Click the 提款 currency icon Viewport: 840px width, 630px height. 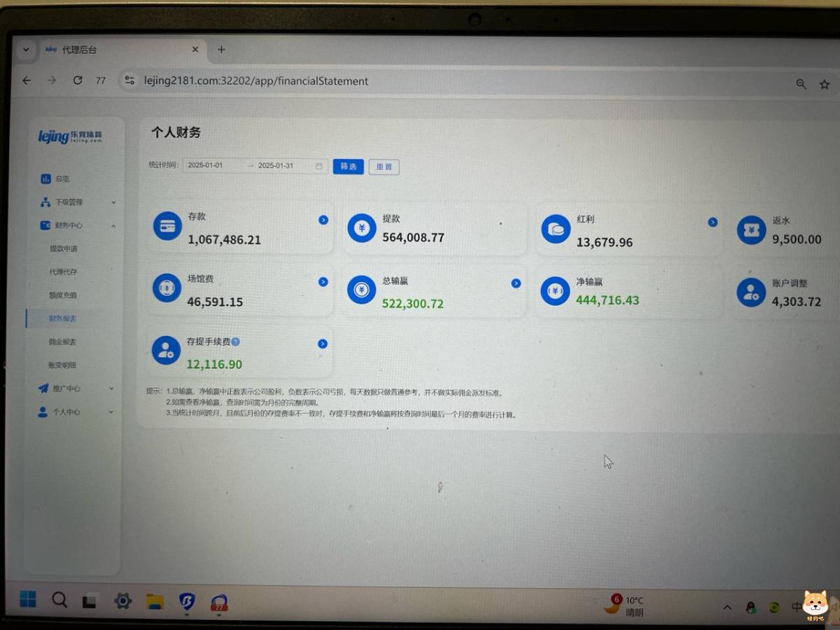pos(361,228)
